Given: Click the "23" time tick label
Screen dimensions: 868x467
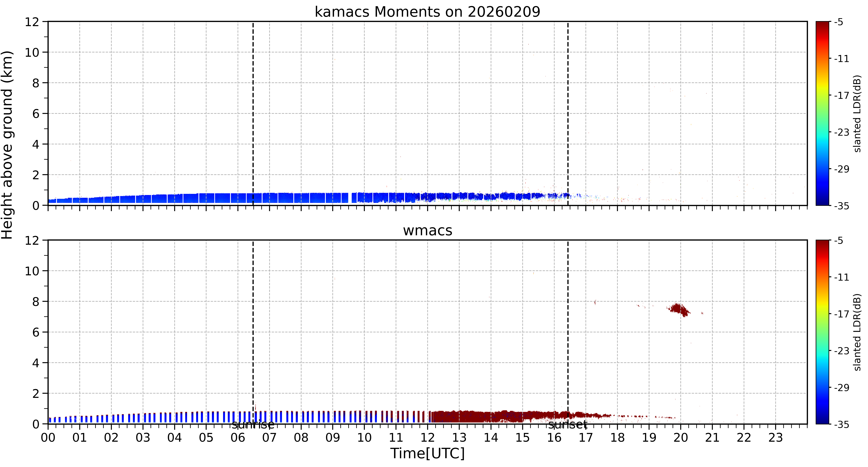Looking at the screenshot, I should tap(776, 438).
